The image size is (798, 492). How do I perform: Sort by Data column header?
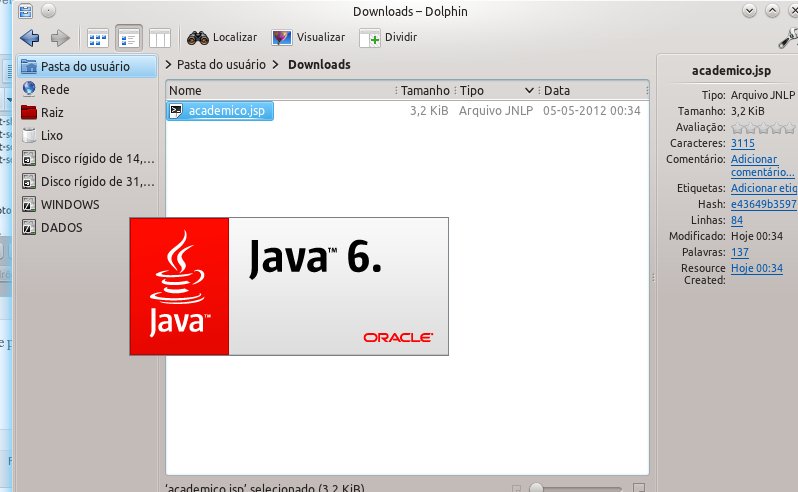[x=593, y=91]
